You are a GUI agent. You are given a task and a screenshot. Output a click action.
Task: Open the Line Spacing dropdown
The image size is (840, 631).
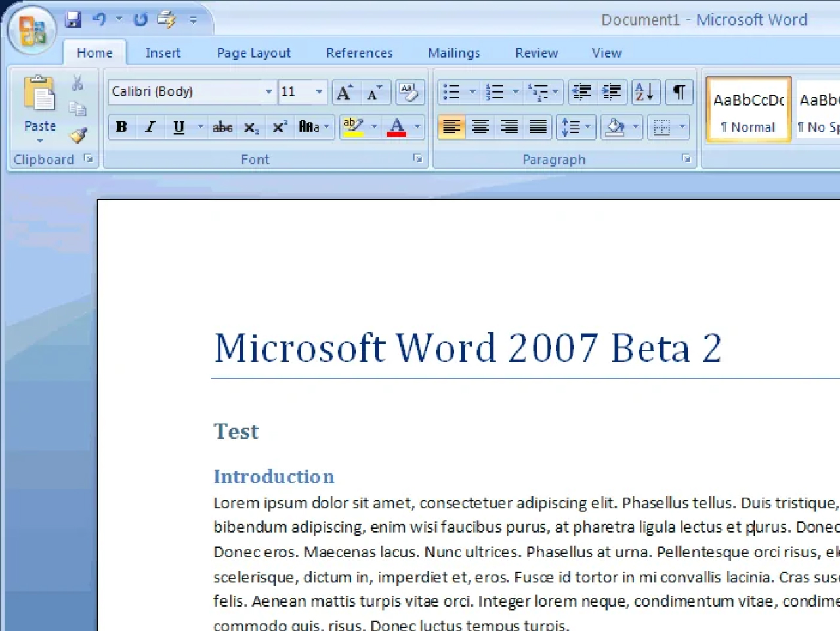click(x=576, y=127)
